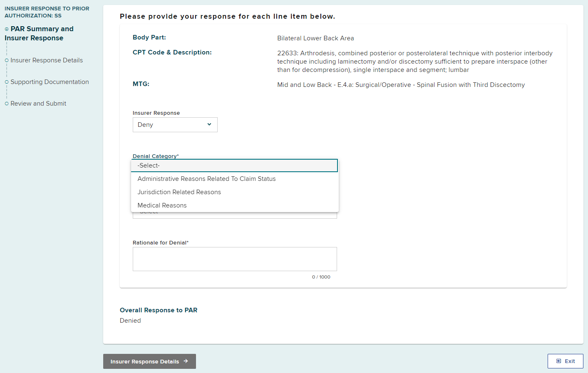Go to PAR Summary and Insurer Response step
This screenshot has height=373, width=588.
tap(42, 33)
